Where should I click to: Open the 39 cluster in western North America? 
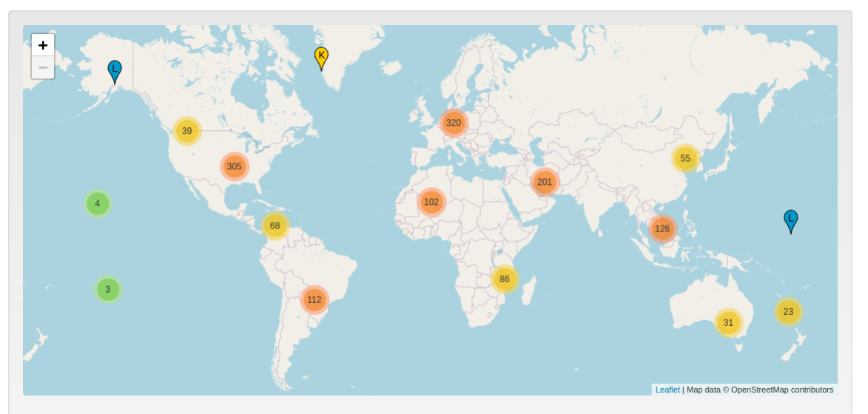click(x=187, y=131)
